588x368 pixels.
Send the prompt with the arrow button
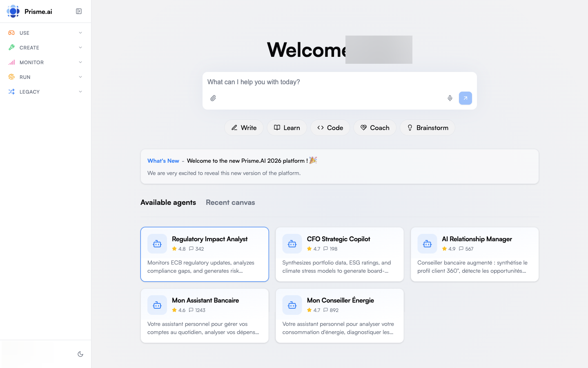pos(465,98)
